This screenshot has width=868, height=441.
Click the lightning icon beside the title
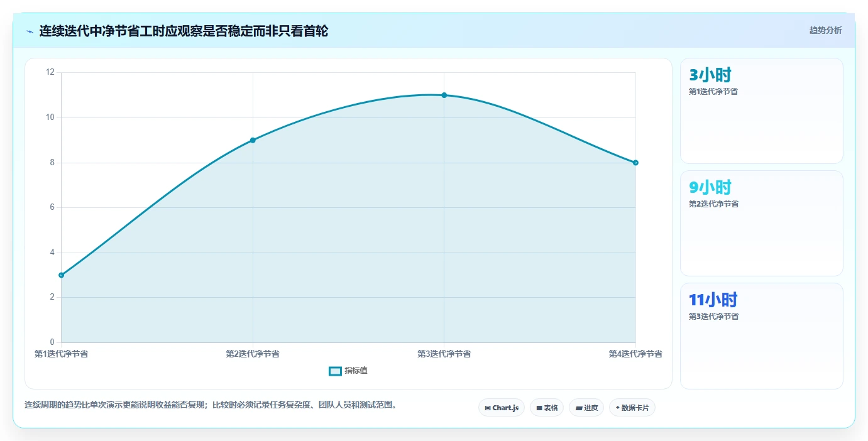30,31
